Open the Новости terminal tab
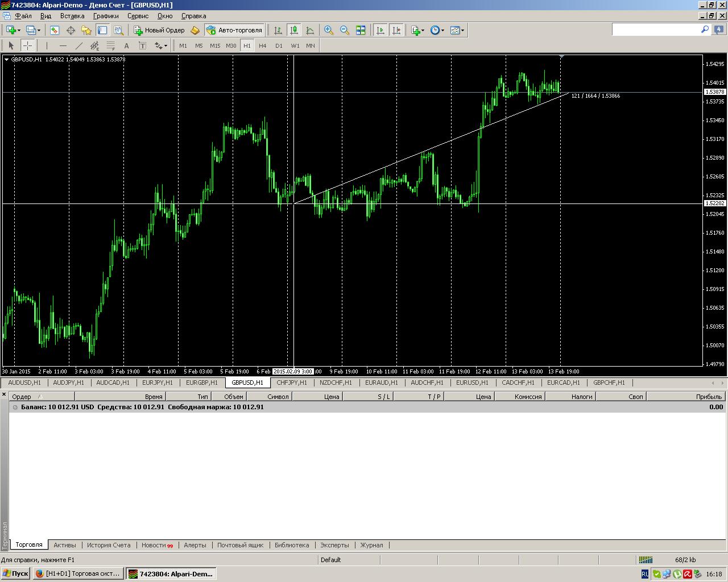The image size is (728, 582). click(157, 545)
